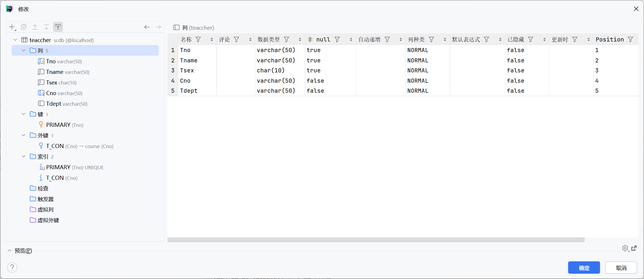
Task: Sort the 自动递增 column
Action: coord(401,39)
